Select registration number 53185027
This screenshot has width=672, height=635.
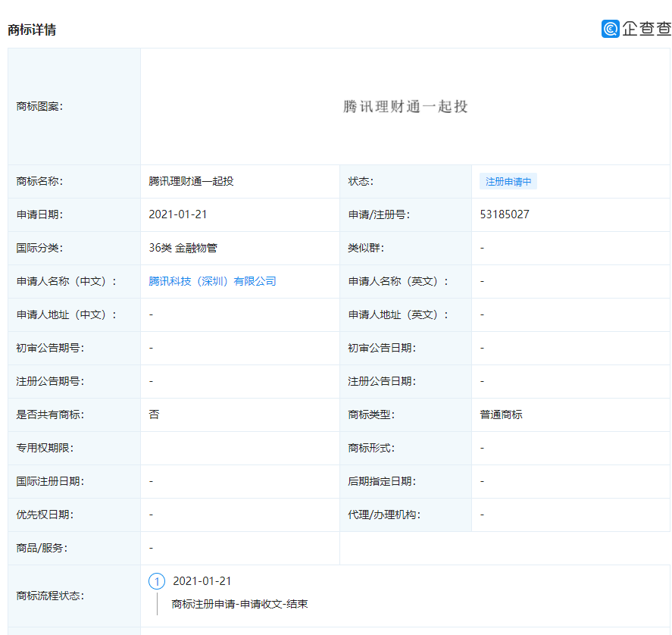[x=505, y=214]
